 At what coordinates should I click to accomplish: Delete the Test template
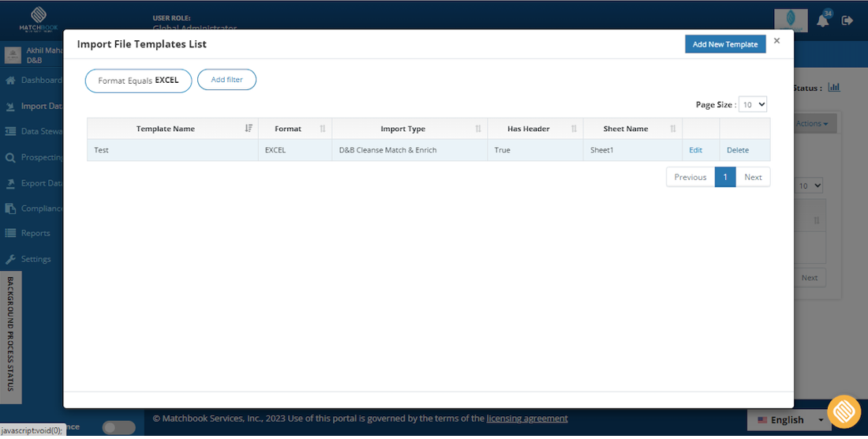pos(737,150)
